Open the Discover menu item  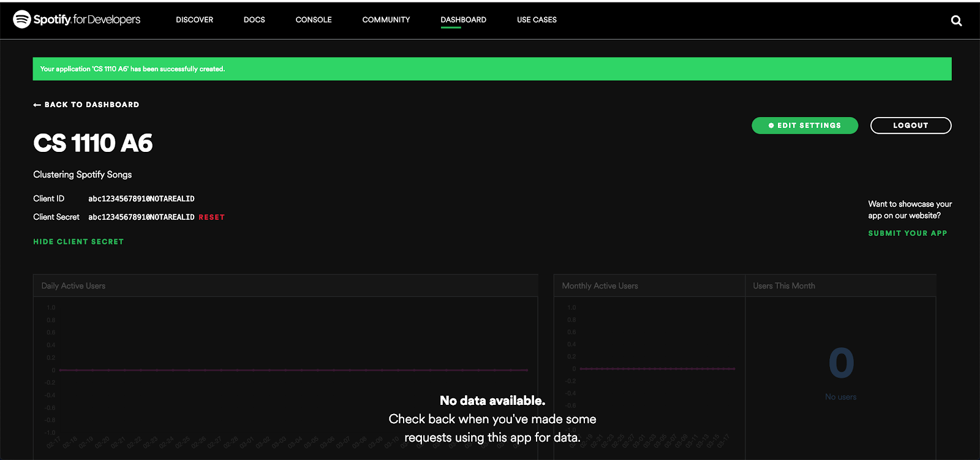coord(194,20)
